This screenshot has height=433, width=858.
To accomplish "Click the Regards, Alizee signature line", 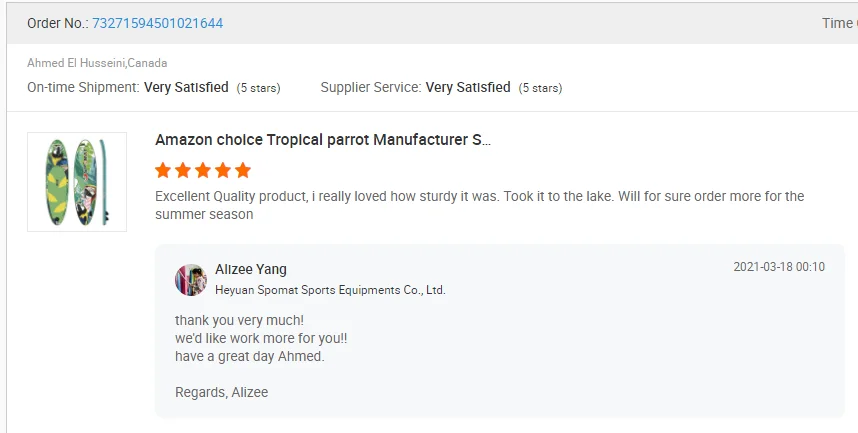I will click(x=221, y=392).
